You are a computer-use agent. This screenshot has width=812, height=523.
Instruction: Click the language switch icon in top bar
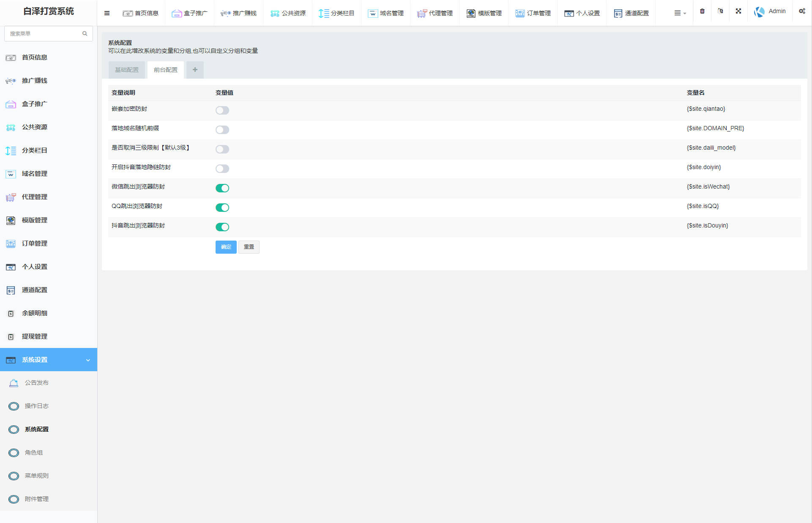point(720,11)
